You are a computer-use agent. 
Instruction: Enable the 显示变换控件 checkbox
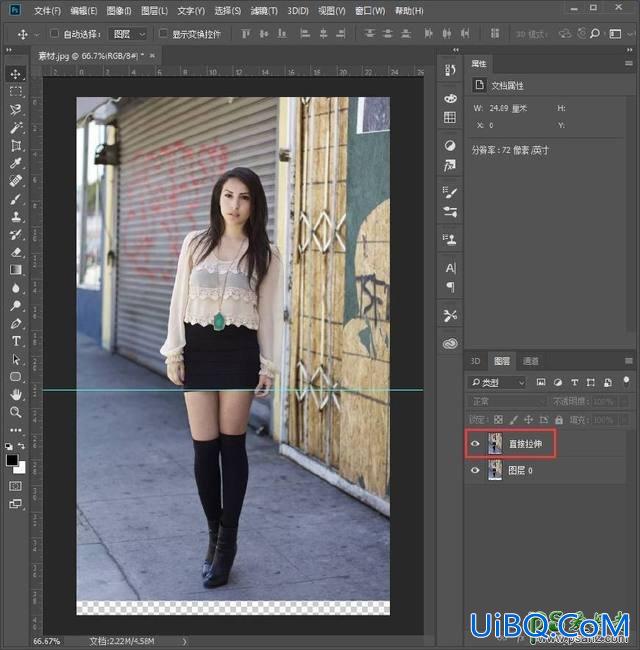tap(163, 34)
